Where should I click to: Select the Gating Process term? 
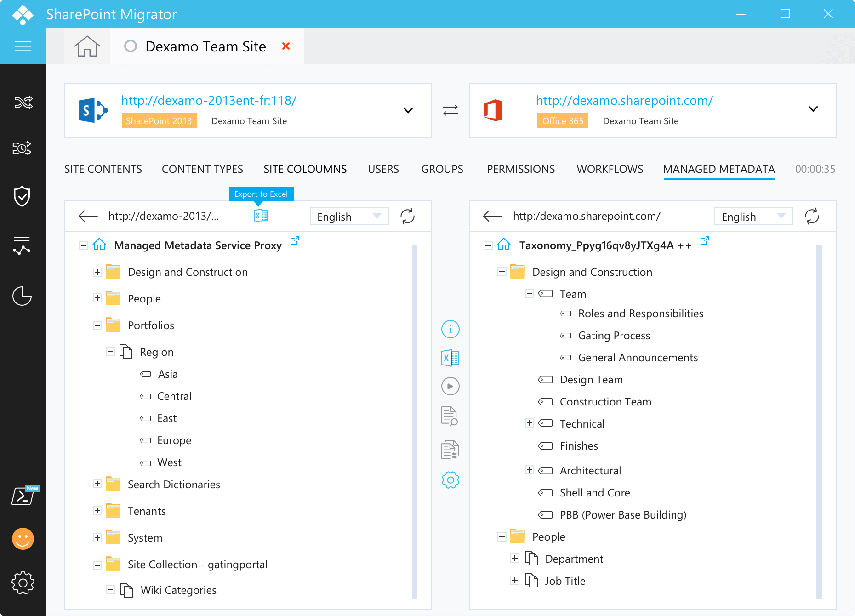tap(614, 336)
